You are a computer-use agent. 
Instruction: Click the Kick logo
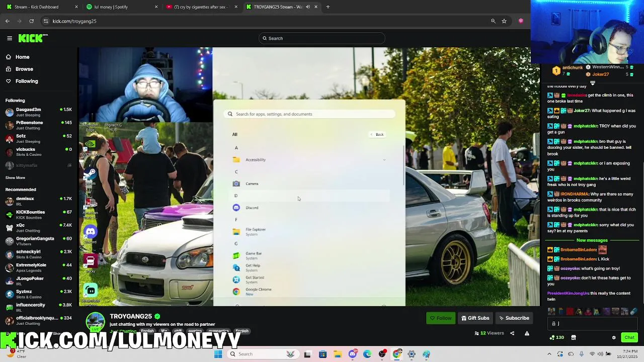point(33,38)
